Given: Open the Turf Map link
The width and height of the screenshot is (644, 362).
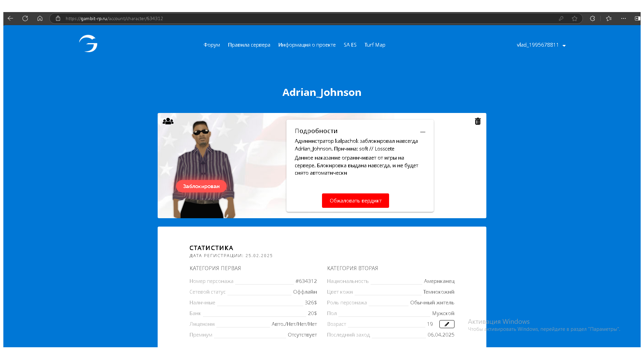Looking at the screenshot, I should pyautogui.click(x=375, y=45).
